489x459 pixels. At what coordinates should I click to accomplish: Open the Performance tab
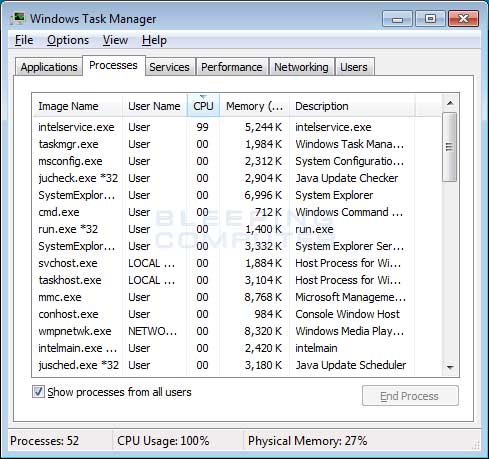tap(232, 67)
